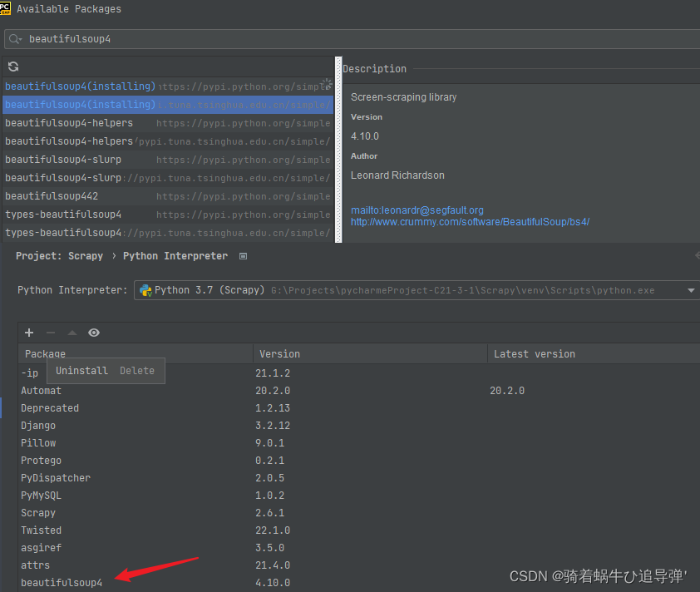Select beautifulsoup4-slurp tsinghua row

(168, 178)
